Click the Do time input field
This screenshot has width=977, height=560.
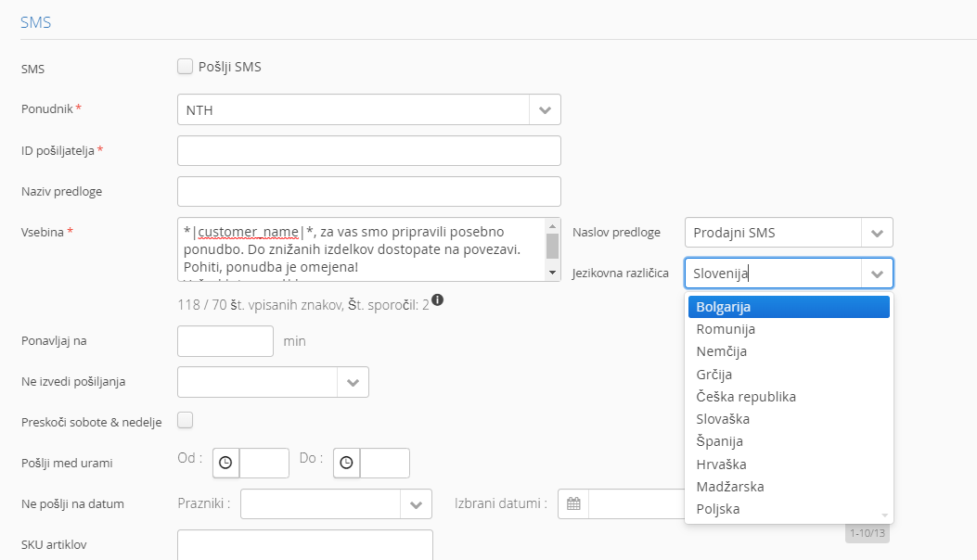(384, 464)
